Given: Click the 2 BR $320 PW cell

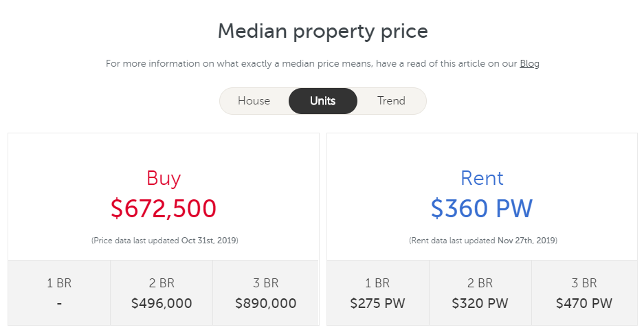Looking at the screenshot, I should [x=480, y=293].
